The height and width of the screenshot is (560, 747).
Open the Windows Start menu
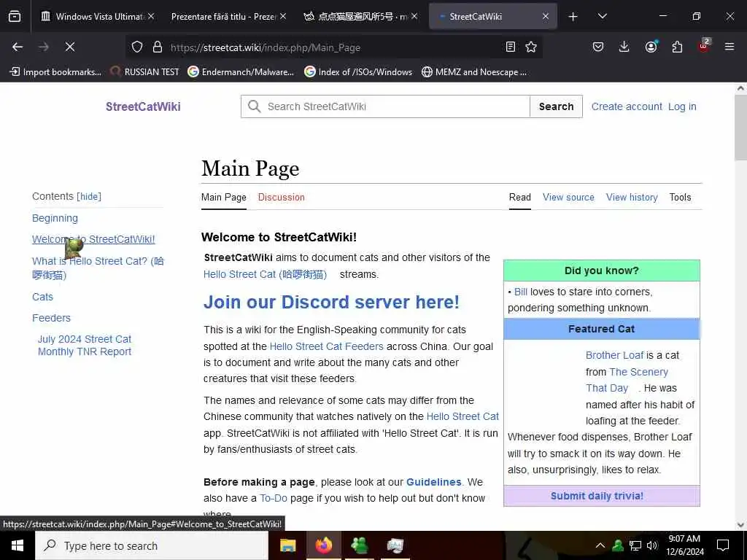(18, 545)
